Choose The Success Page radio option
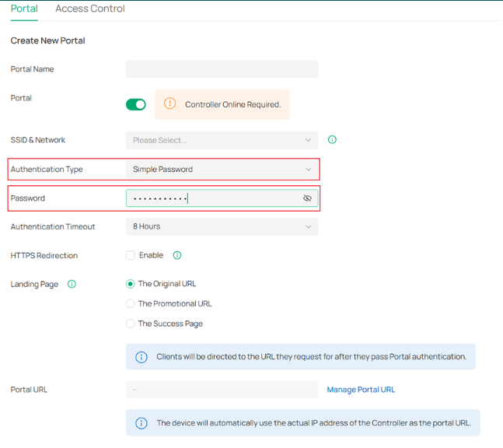This screenshot has width=503, height=448. (131, 324)
